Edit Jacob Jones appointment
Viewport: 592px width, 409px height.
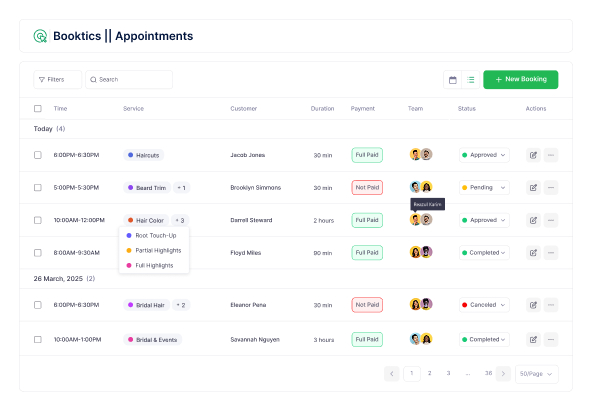tap(533, 155)
